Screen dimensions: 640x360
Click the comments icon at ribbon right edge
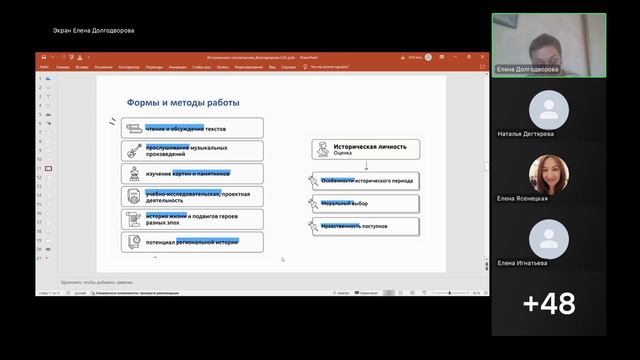(x=482, y=67)
